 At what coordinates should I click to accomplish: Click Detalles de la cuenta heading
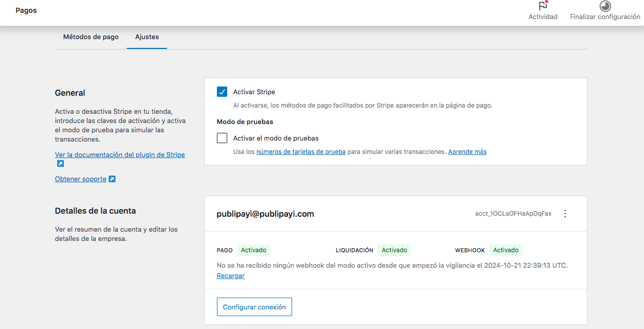click(x=95, y=211)
